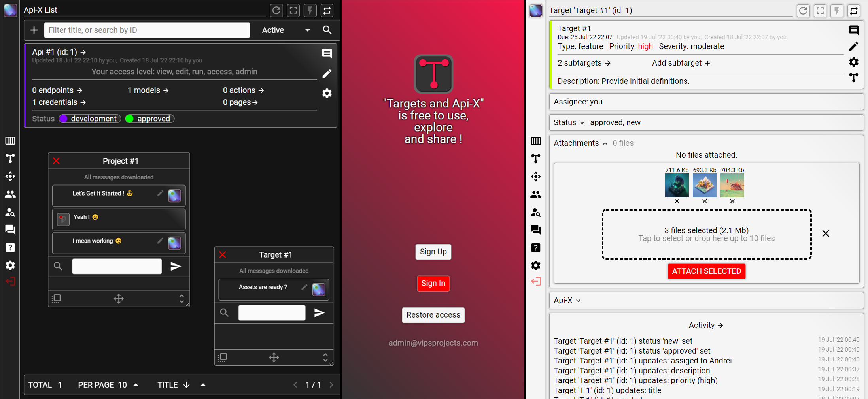Viewport: 868px width, 399px height.
Task: Open the targets tree icon in left dark sidebar
Action: click(10, 158)
